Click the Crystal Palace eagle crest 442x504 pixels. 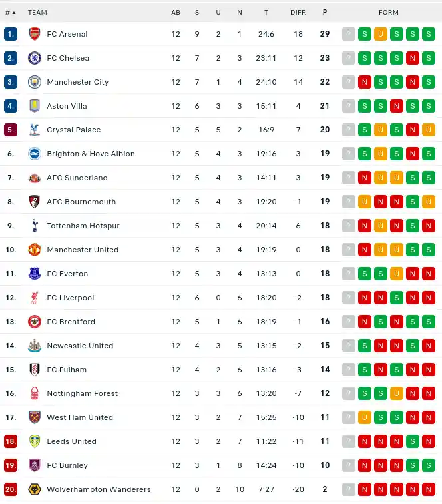35,130
